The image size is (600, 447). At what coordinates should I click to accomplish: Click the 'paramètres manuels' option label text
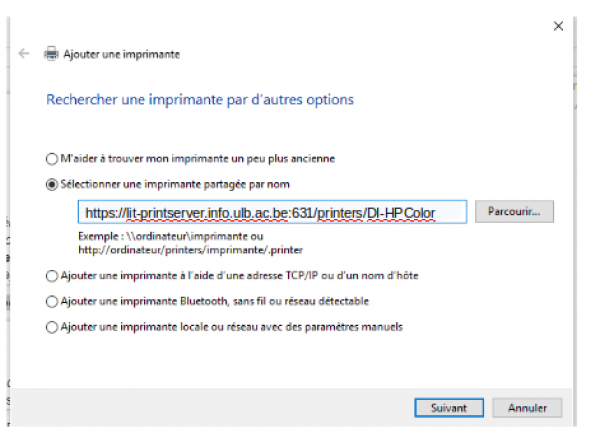354,327
